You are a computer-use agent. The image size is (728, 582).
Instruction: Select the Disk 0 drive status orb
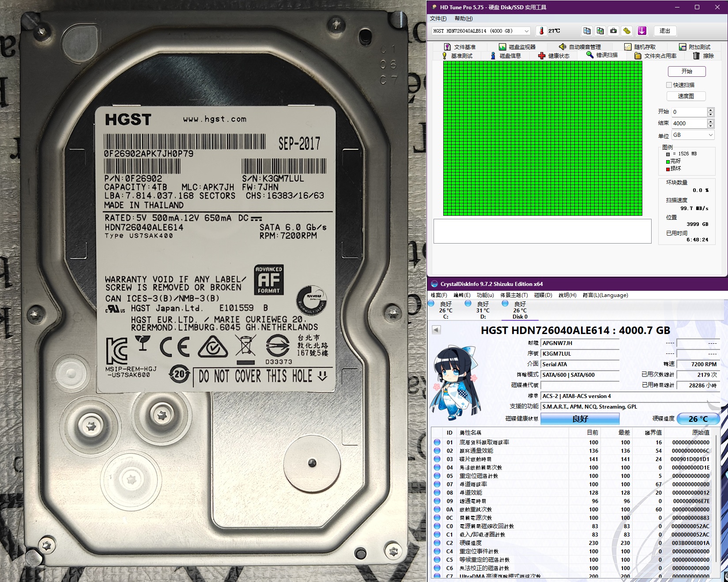point(505,304)
